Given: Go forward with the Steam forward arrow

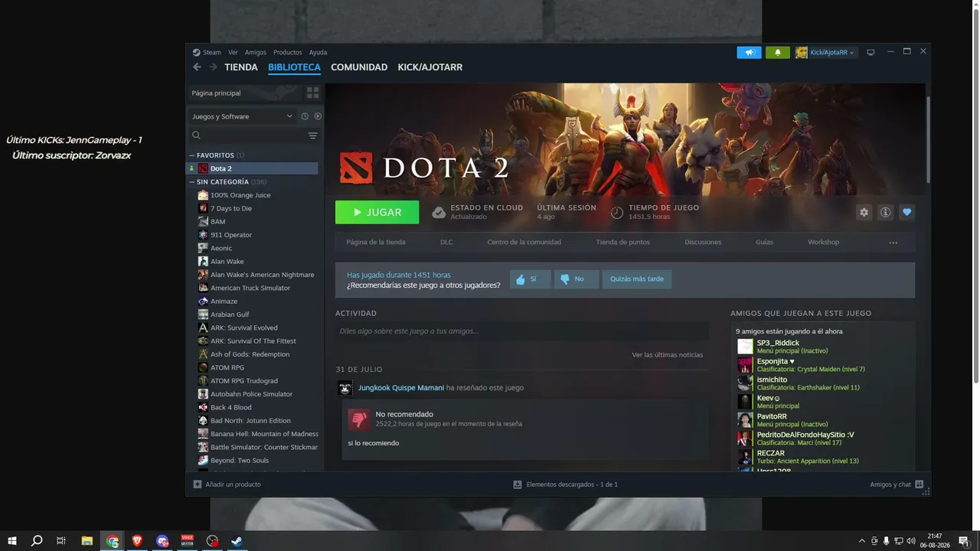Looking at the screenshot, I should pos(213,67).
